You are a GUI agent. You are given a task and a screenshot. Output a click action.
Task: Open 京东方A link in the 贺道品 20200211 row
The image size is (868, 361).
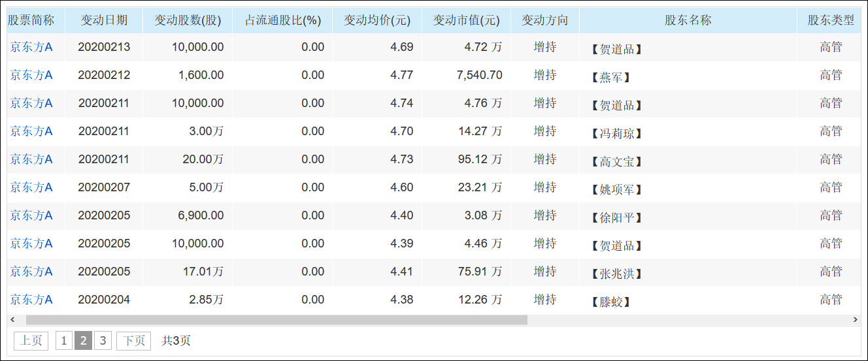pos(31,103)
